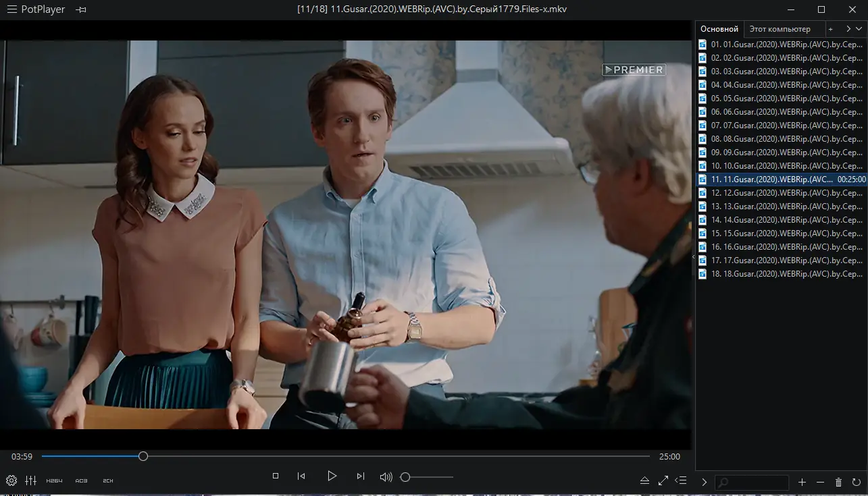Play the paused video

[x=332, y=476]
